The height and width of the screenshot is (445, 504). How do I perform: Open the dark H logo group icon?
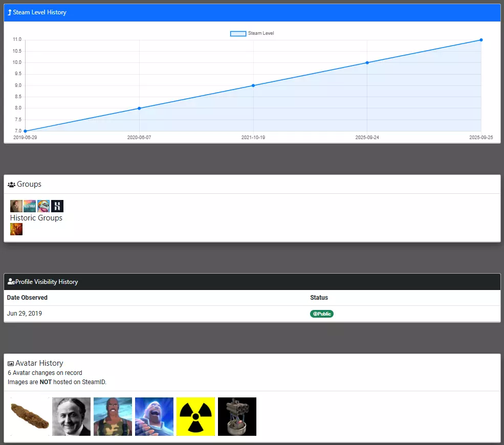coord(57,206)
